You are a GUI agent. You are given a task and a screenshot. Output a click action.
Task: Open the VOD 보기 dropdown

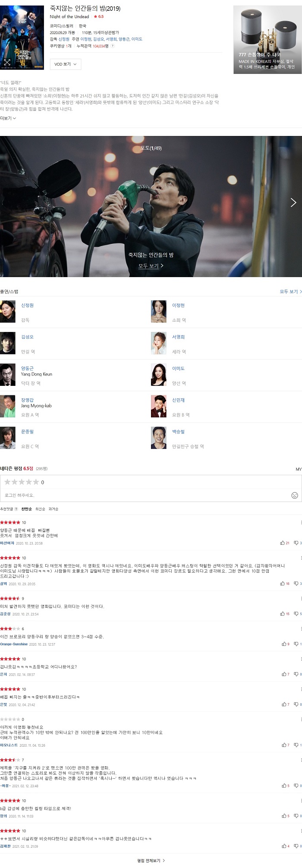(x=66, y=64)
